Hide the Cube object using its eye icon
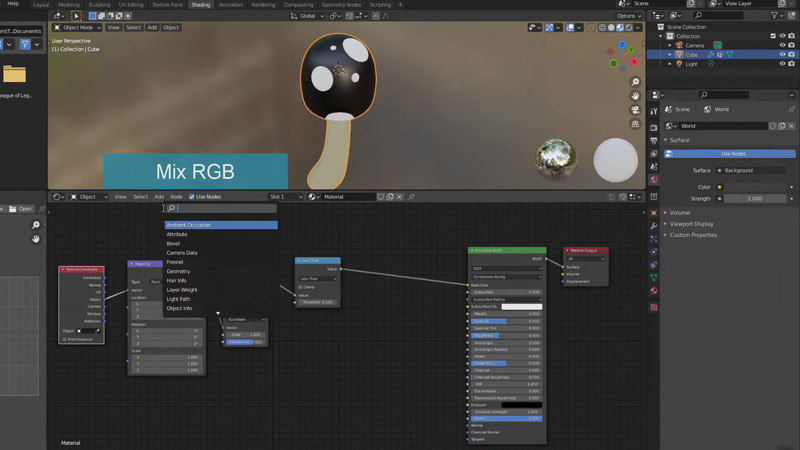 (x=782, y=54)
